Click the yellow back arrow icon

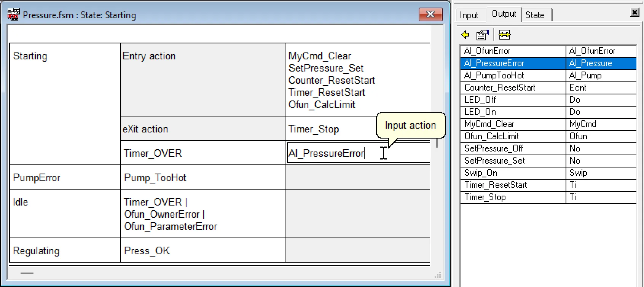coord(465,35)
